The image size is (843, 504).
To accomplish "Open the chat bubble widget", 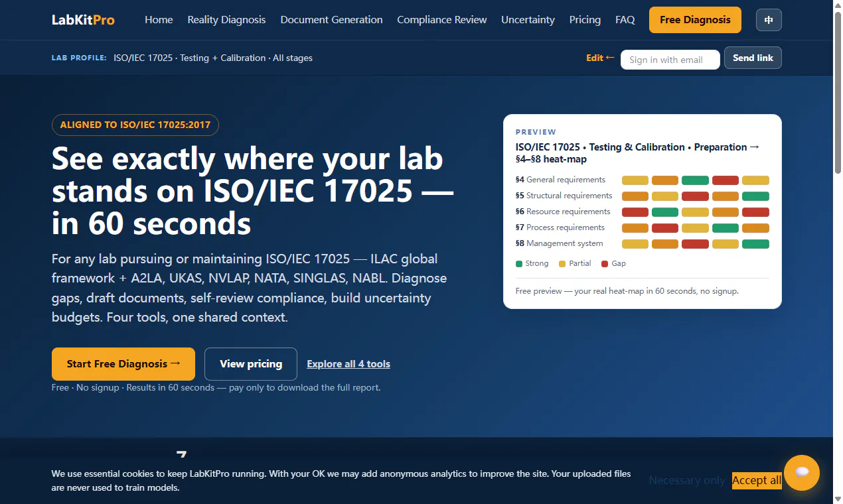I will (801, 472).
